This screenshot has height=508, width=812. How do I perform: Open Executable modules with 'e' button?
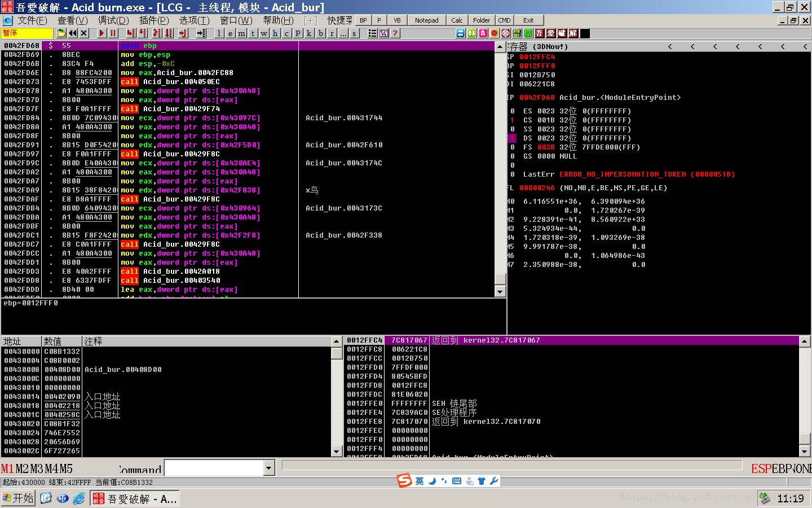pyautogui.click(x=230, y=33)
